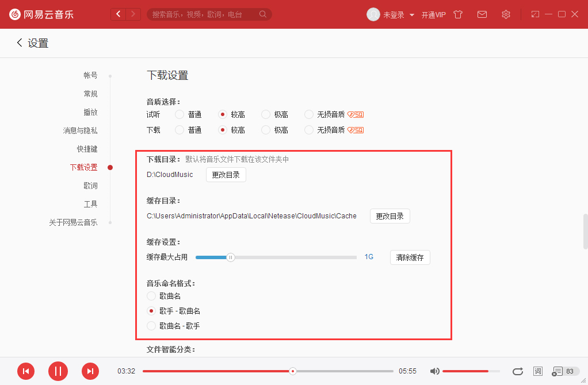Click 更改目录 for the download folder
This screenshot has height=385, width=588.
point(226,175)
